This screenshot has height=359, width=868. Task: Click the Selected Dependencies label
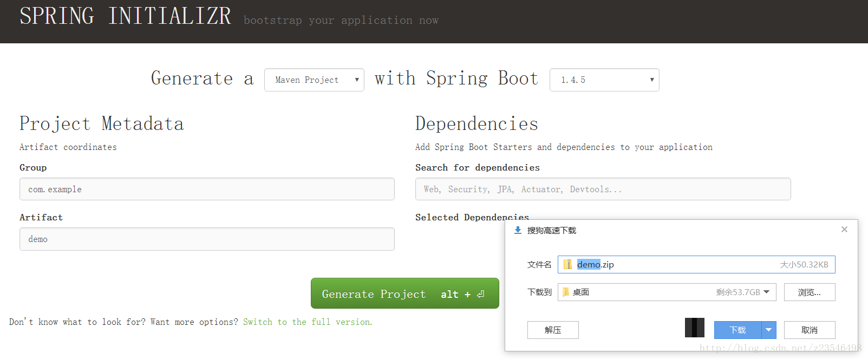coord(472,217)
